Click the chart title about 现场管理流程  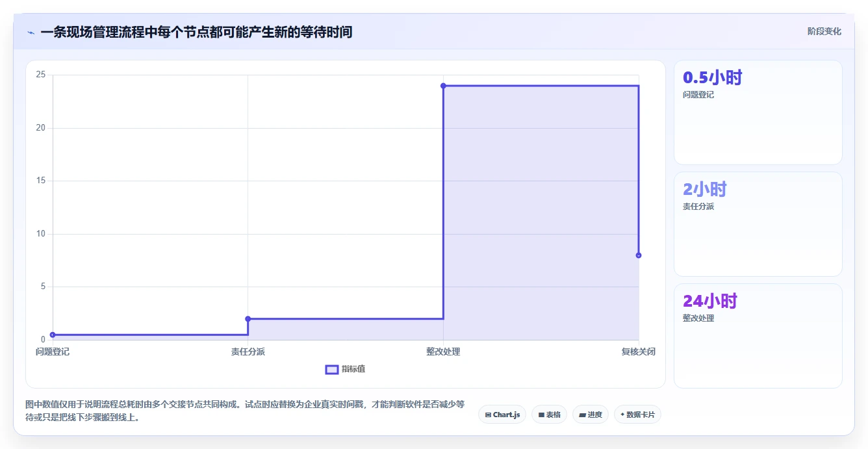point(196,32)
